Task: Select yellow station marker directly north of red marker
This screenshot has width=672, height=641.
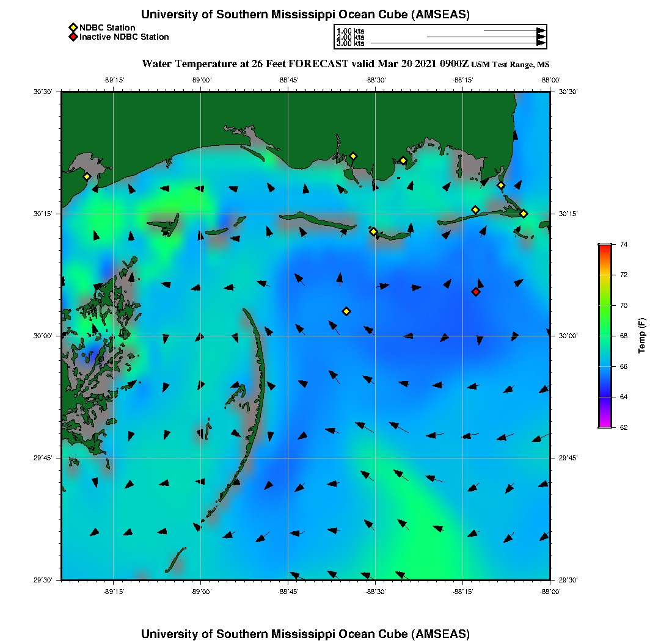Action: [475, 210]
